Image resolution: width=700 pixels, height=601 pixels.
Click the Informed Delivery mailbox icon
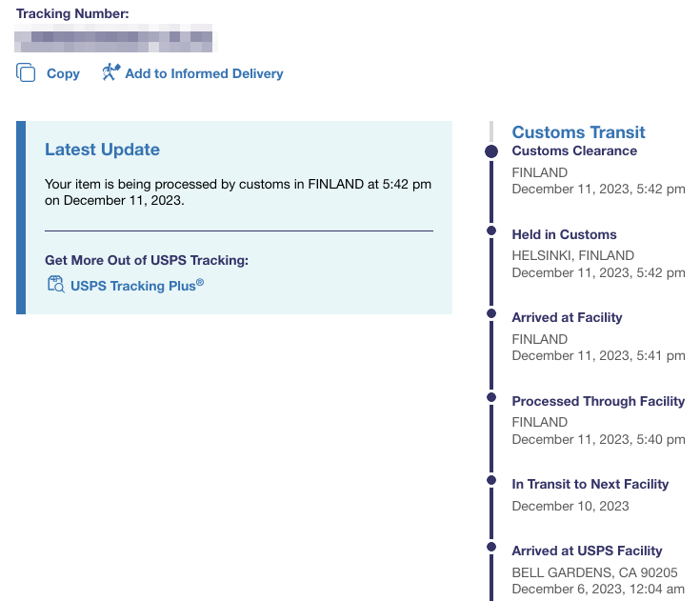[x=111, y=72]
